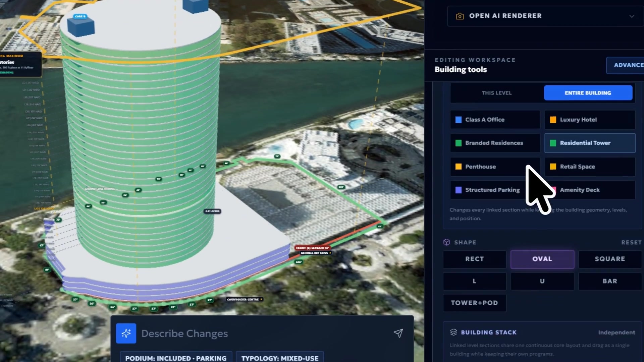
Task: Choose the L shape option
Action: coord(474,281)
